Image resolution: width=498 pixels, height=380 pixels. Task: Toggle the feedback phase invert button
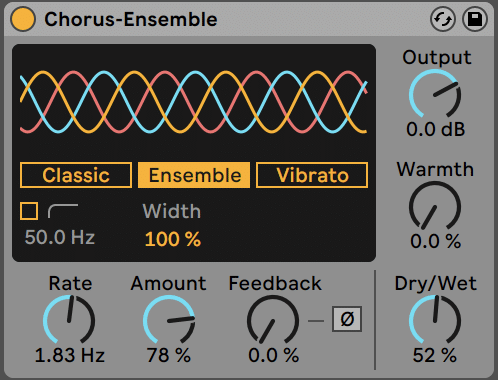[x=347, y=319]
